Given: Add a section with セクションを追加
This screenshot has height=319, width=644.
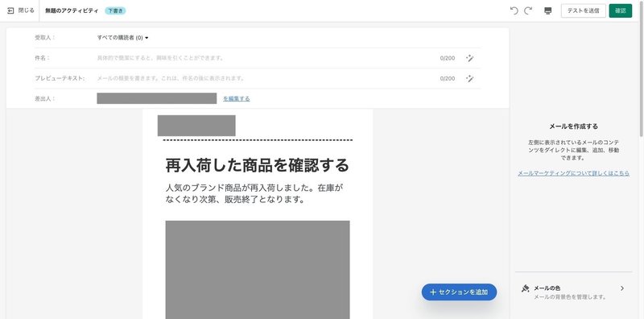Looking at the screenshot, I should (459, 292).
